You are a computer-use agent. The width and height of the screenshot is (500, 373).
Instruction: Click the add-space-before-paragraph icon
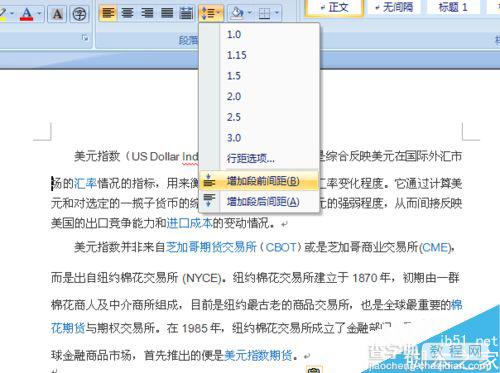point(209,181)
